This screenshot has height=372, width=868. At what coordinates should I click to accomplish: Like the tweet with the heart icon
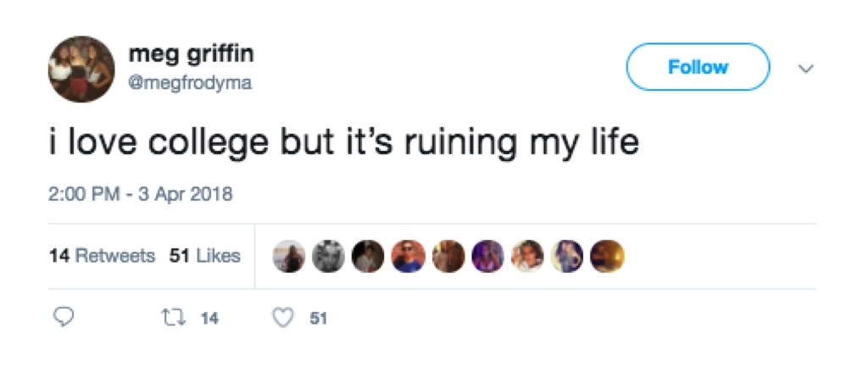click(284, 319)
